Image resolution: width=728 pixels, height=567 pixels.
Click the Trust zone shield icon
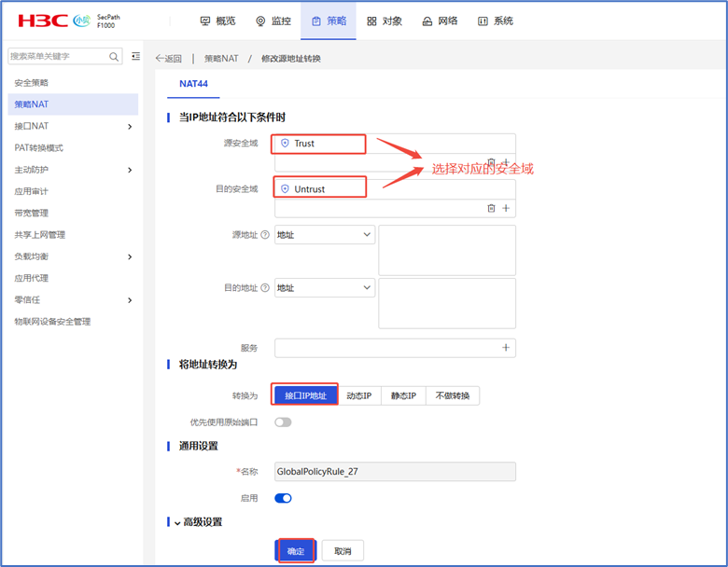click(x=285, y=143)
